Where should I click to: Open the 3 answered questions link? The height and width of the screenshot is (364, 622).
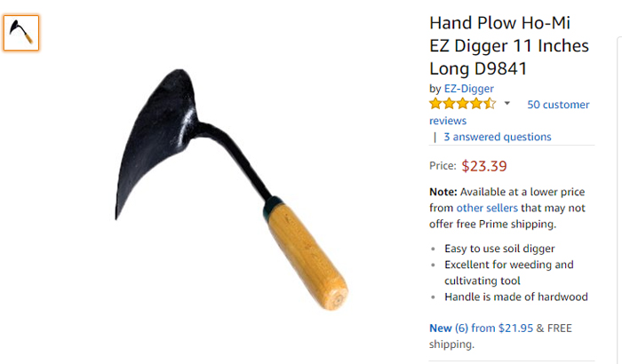tap(498, 137)
